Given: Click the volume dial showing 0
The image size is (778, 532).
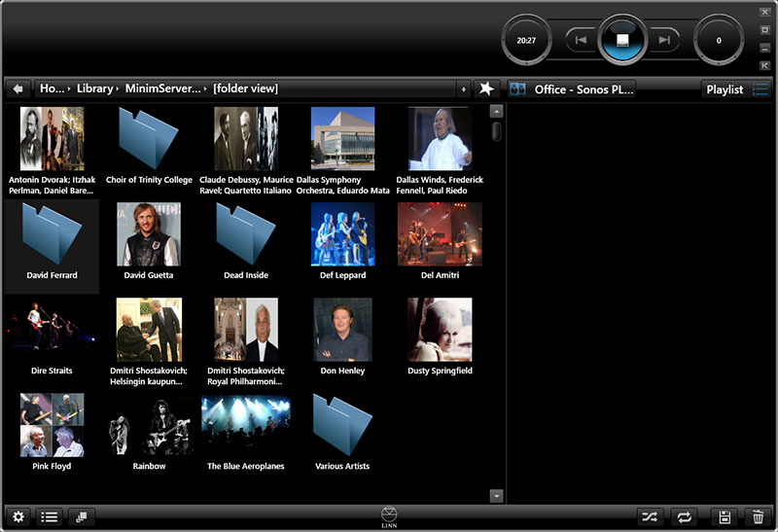Looking at the screenshot, I should (719, 40).
